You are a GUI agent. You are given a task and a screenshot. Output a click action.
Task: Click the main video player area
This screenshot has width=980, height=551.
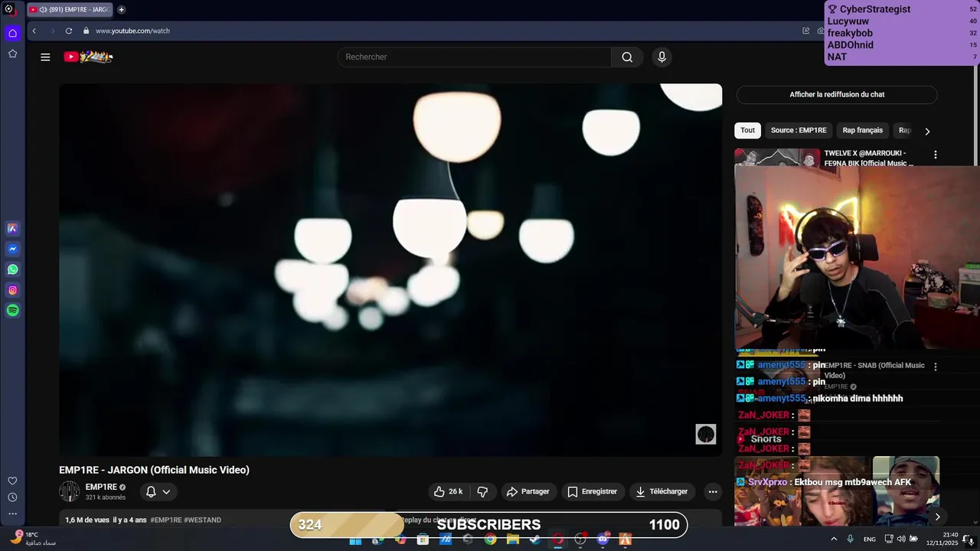coord(390,270)
